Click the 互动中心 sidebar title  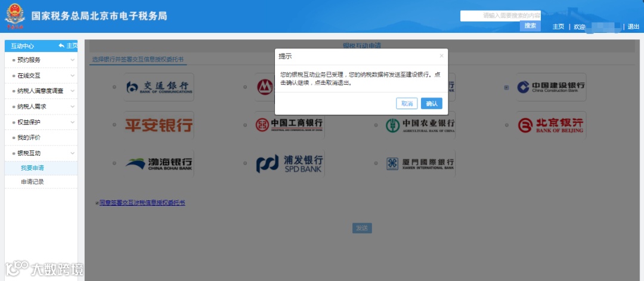(x=23, y=46)
